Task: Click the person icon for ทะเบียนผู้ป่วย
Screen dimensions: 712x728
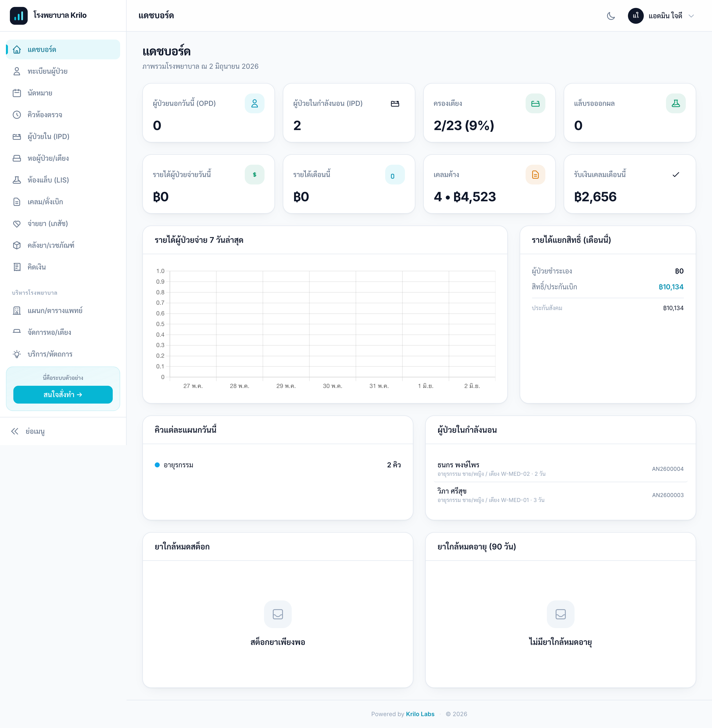Action: coord(17,71)
